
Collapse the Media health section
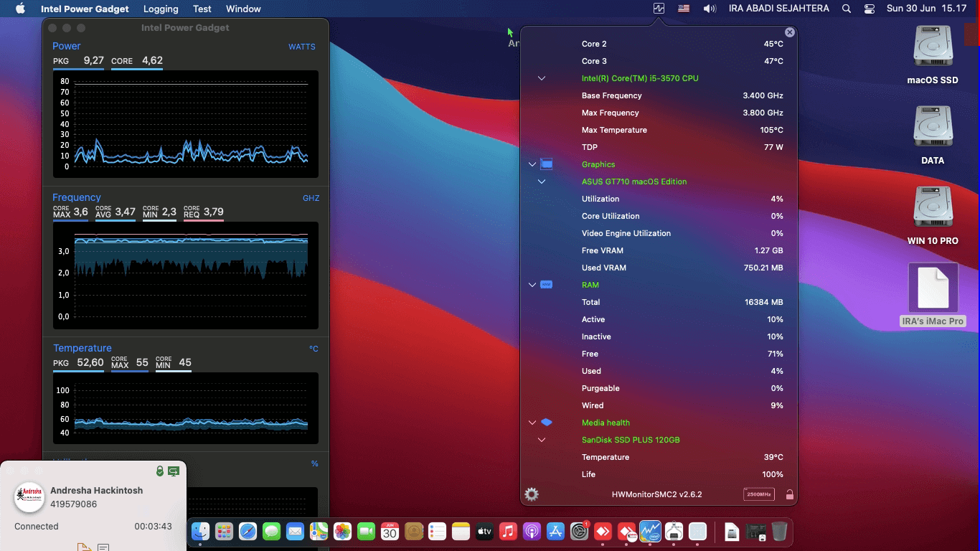(x=532, y=423)
